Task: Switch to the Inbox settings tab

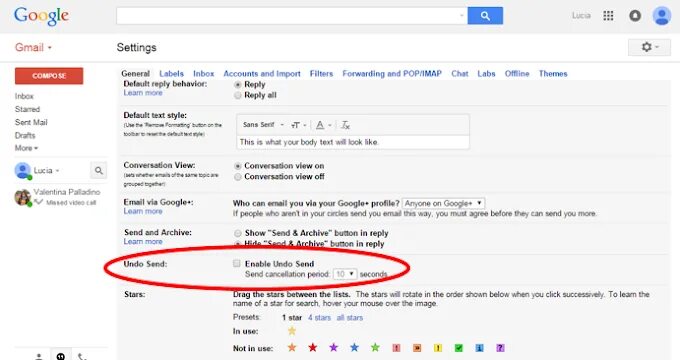Action: 203,74
